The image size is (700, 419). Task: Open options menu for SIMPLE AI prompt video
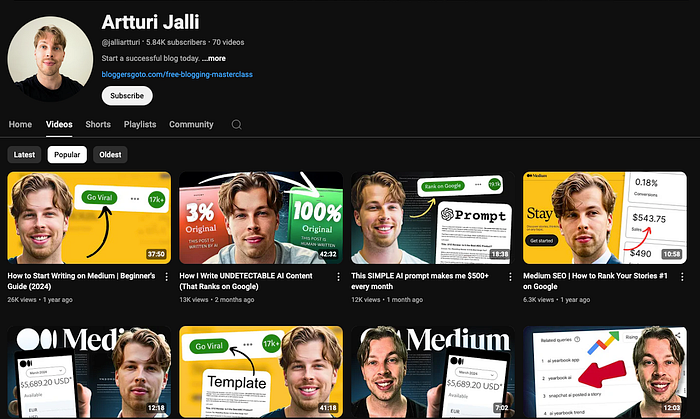(x=510, y=277)
